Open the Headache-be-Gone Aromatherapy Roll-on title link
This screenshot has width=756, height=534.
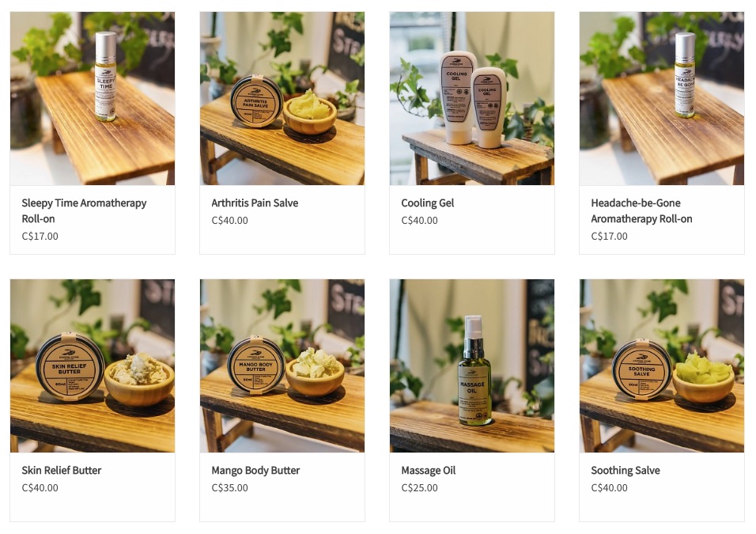pos(641,210)
